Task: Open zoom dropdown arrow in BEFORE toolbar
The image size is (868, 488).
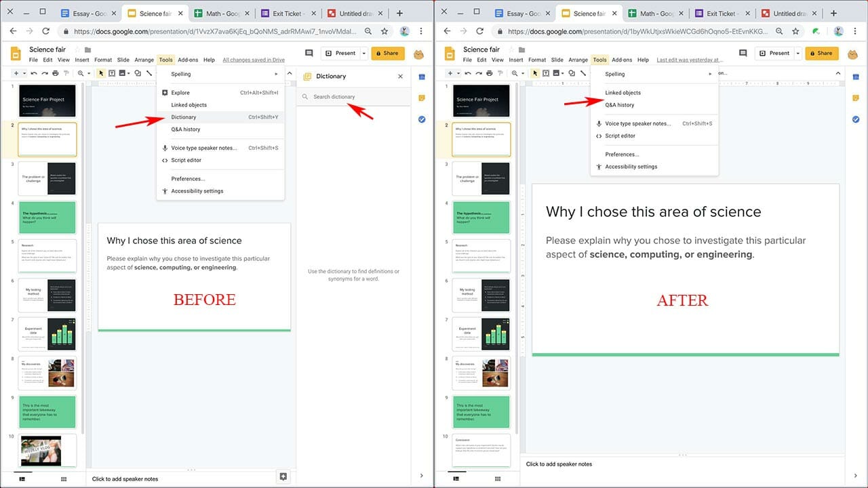Action: click(89, 73)
